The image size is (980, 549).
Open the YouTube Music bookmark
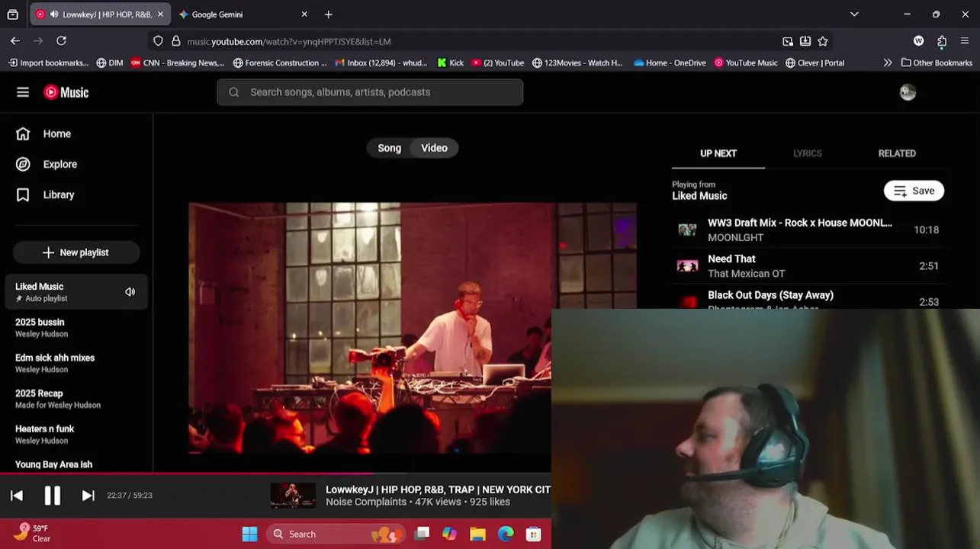(746, 63)
